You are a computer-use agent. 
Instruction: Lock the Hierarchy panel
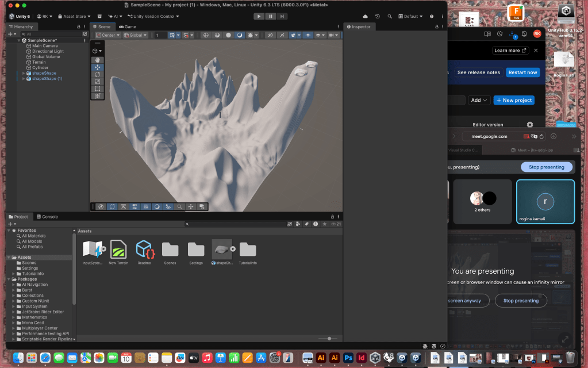[78, 26]
